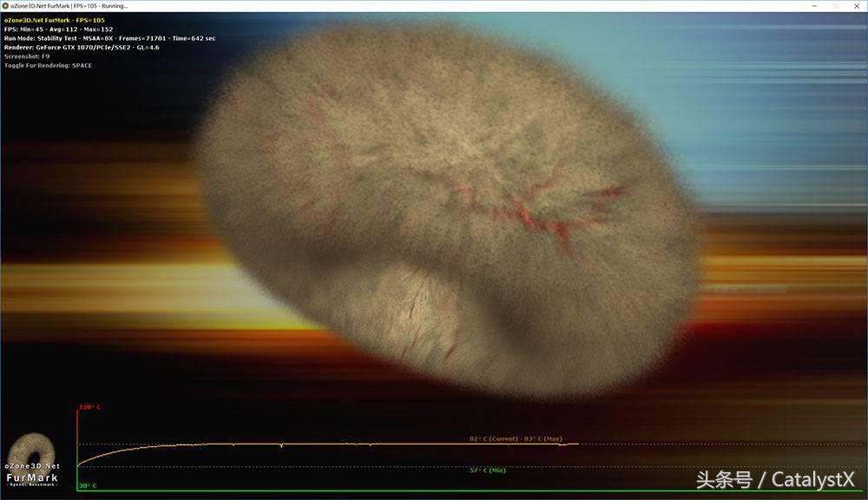
Task: Click the CatalystX watermark text
Action: pyautogui.click(x=775, y=479)
